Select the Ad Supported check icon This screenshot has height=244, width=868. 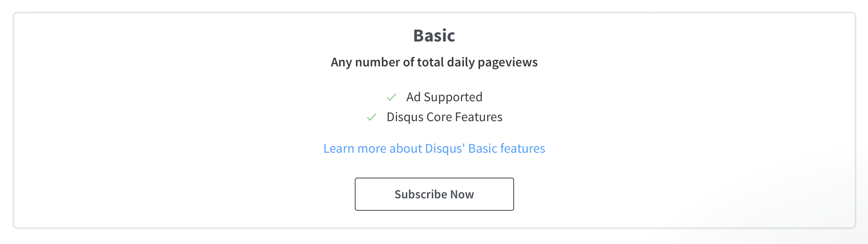coord(391,97)
